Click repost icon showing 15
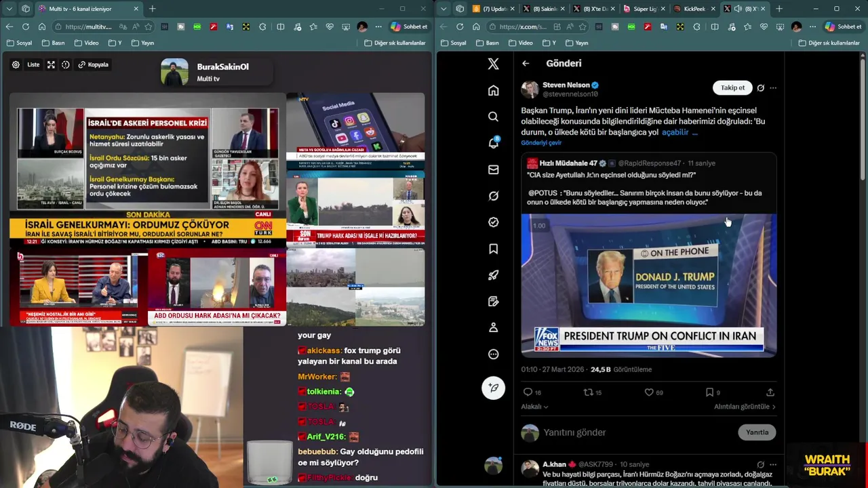 [x=588, y=392]
